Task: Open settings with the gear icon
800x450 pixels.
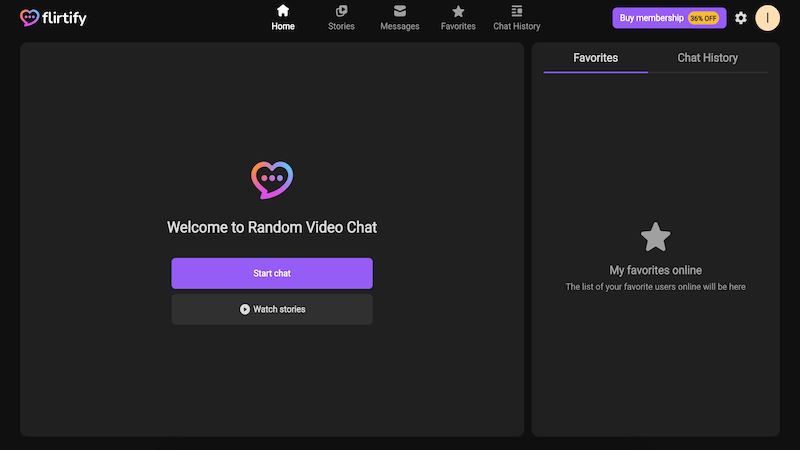Action: tap(741, 18)
